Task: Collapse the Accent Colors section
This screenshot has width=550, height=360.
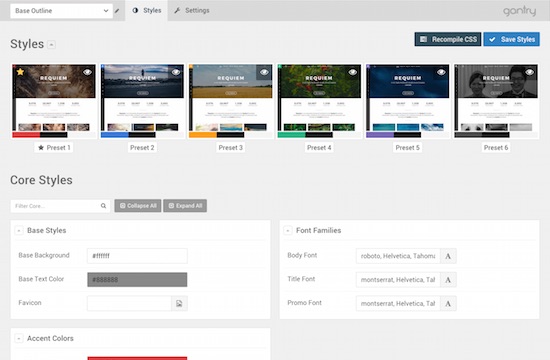Action: pos(19,339)
